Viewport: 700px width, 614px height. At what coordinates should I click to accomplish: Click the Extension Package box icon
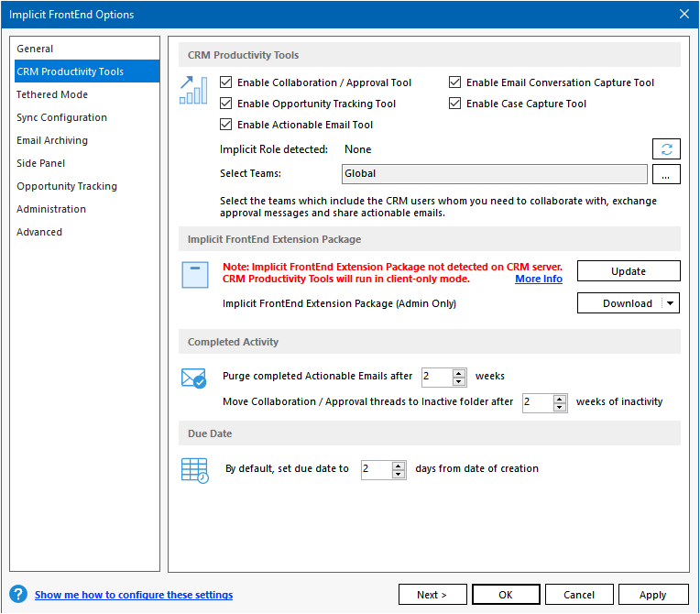point(195,274)
